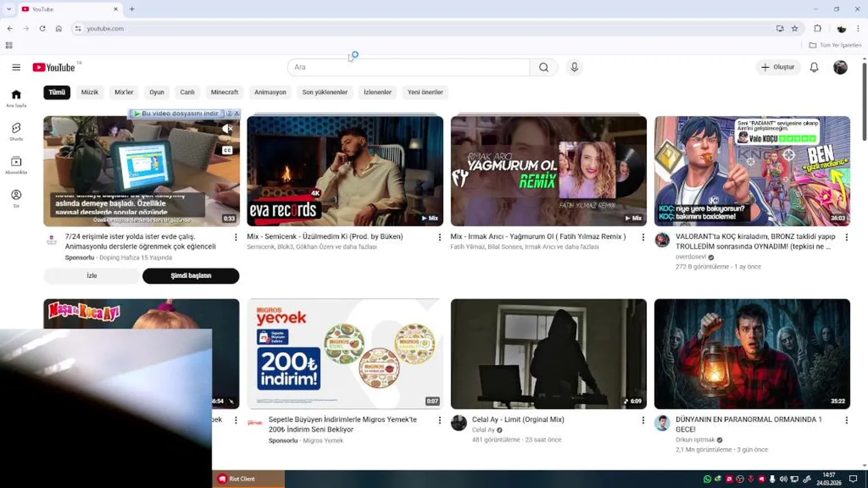This screenshot has height=488, width=868.
Task: Select the İzlenenler filter chip
Action: point(378,92)
